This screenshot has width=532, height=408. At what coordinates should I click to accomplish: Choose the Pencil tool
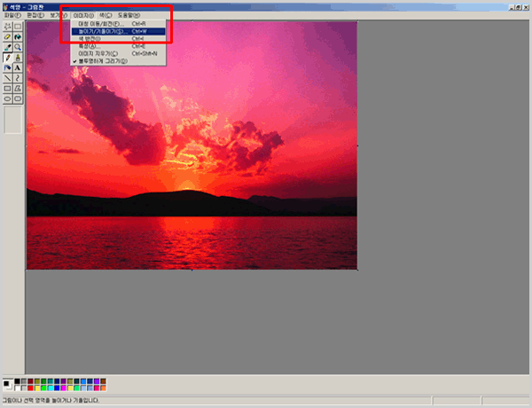[8, 58]
